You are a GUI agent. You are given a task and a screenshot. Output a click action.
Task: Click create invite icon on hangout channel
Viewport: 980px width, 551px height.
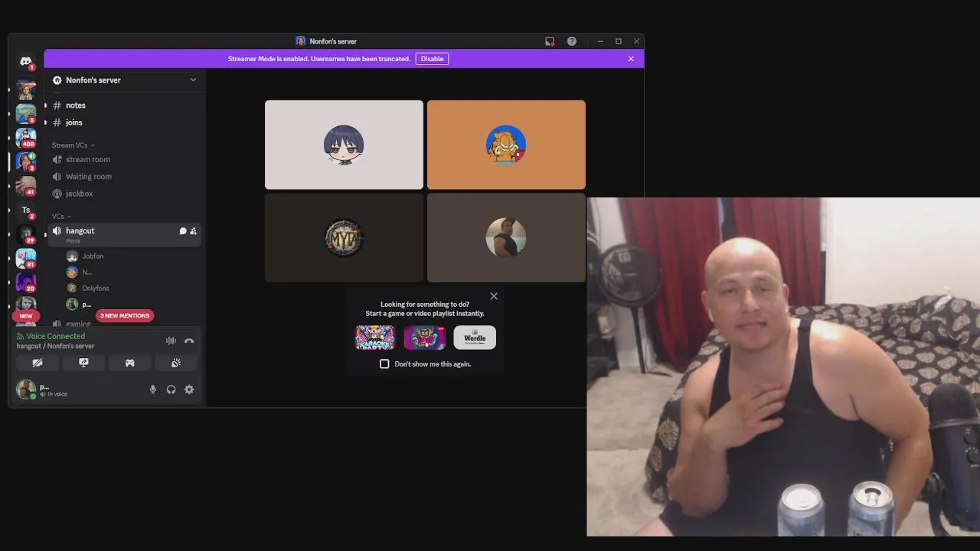point(193,230)
